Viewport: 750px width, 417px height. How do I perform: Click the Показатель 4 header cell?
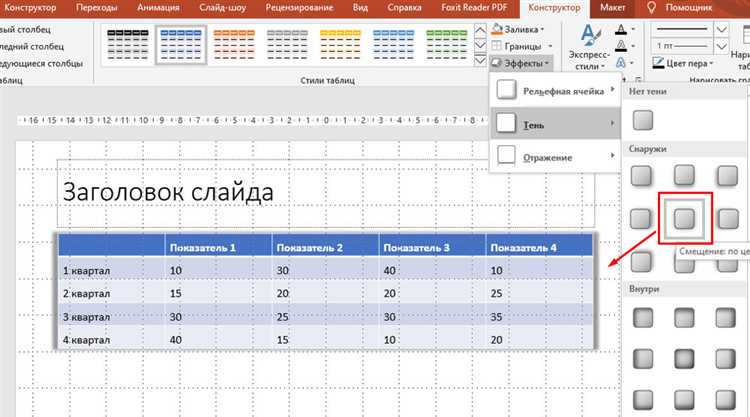tap(539, 247)
